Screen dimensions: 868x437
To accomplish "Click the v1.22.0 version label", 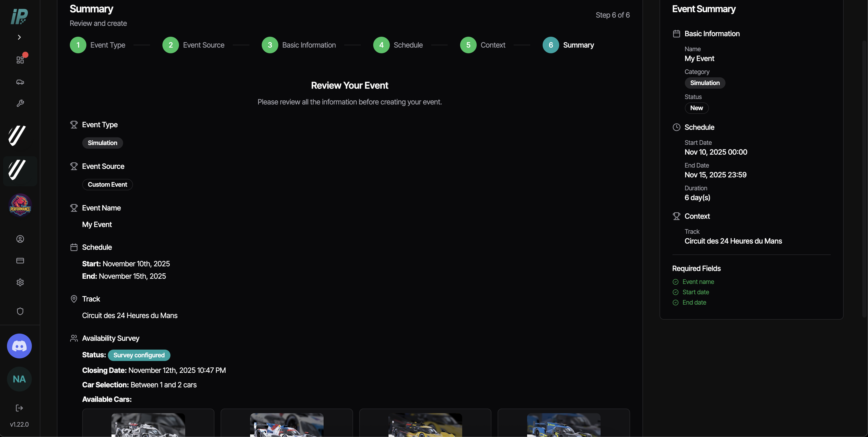I will pyautogui.click(x=19, y=424).
